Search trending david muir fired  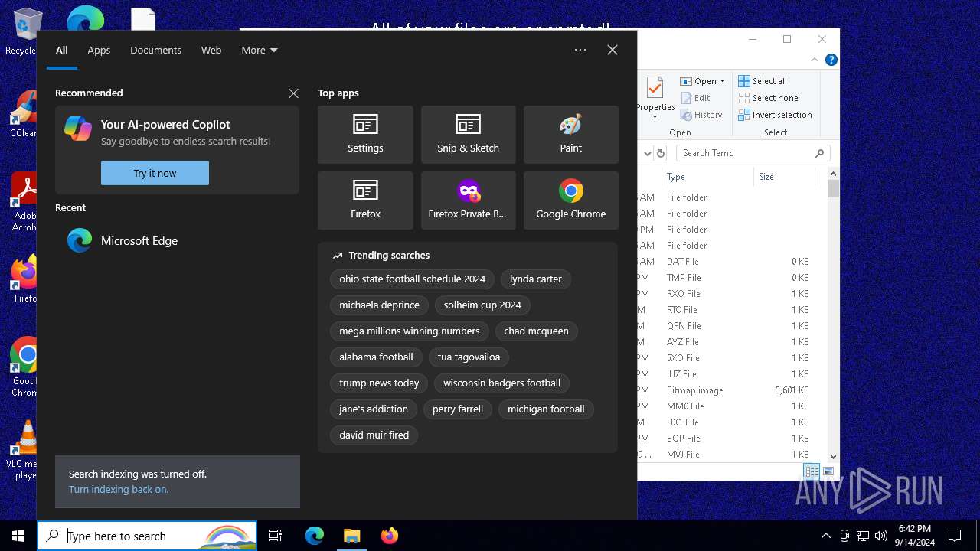pyautogui.click(x=374, y=435)
